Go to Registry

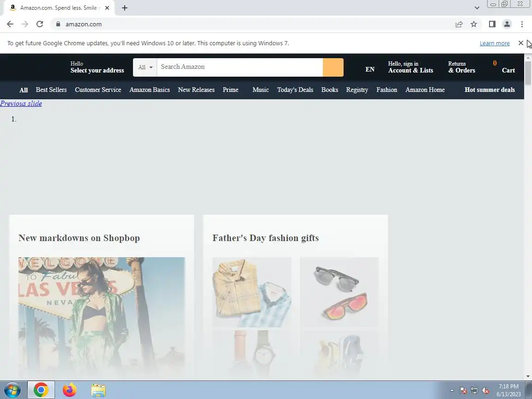pyautogui.click(x=357, y=90)
